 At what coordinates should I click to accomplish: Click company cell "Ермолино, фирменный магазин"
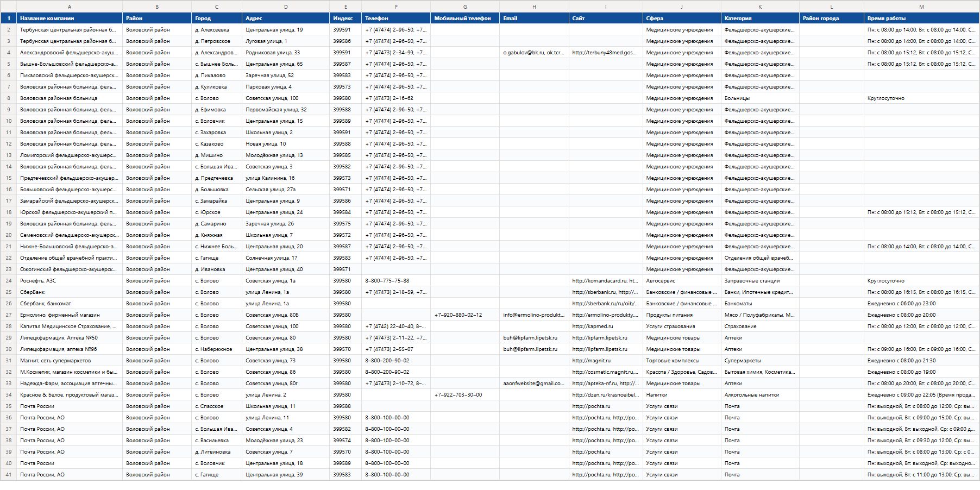pos(70,315)
